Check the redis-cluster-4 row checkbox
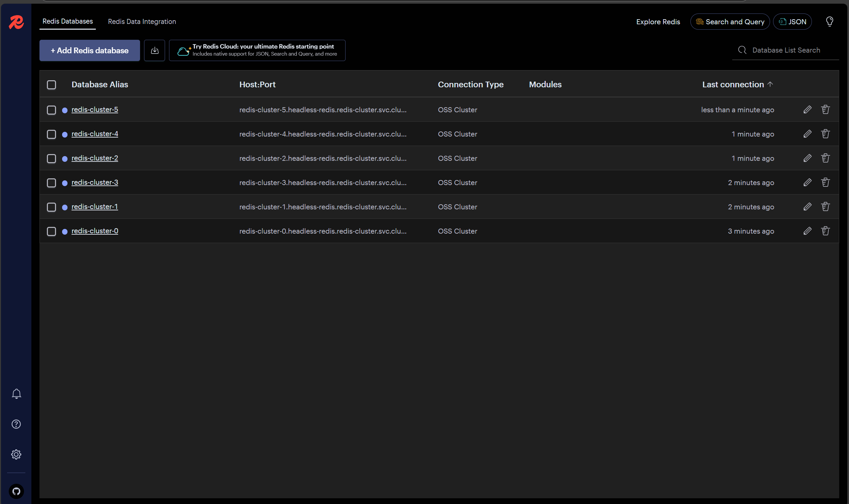Viewport: 849px width, 504px height. [x=51, y=134]
